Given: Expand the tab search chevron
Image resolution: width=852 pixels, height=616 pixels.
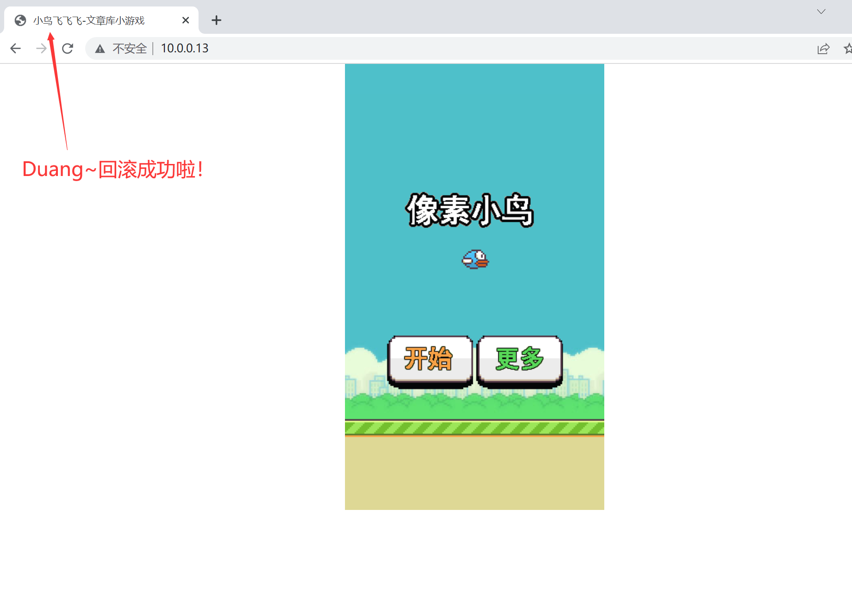Looking at the screenshot, I should pos(821,12).
